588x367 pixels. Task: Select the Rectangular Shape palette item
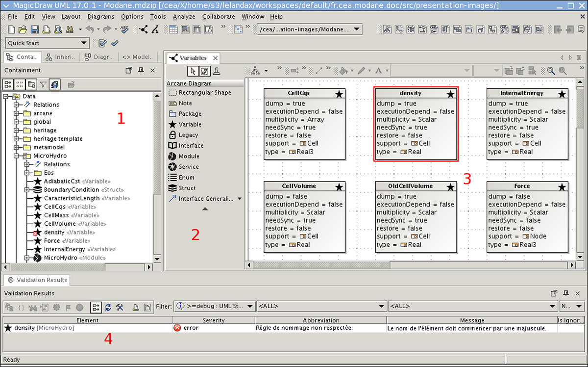[x=199, y=92]
